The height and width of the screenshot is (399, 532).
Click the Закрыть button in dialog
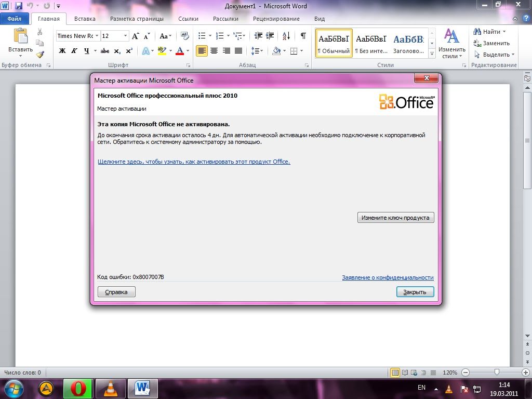pos(415,292)
